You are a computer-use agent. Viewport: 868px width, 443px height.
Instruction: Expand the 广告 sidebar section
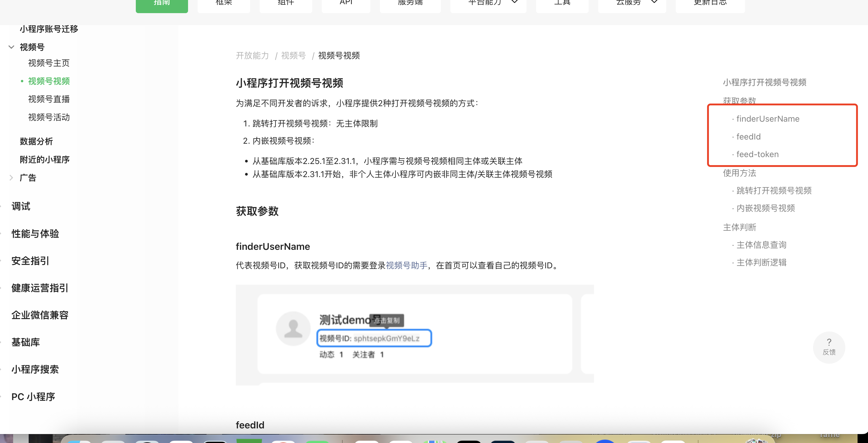tap(11, 178)
